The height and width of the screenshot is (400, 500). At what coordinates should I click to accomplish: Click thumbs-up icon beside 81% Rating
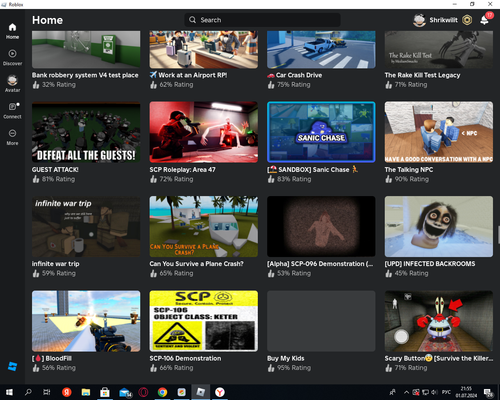[36, 179]
